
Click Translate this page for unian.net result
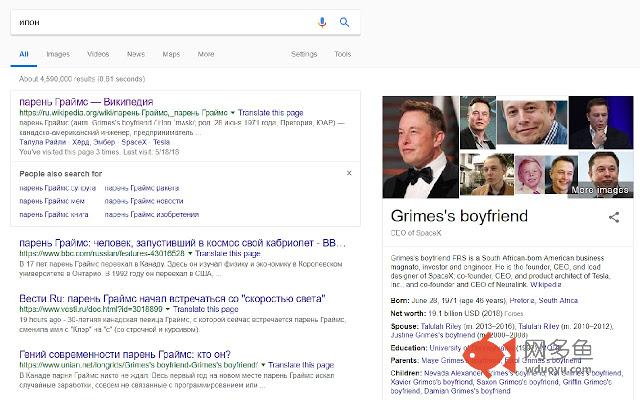click(301, 365)
